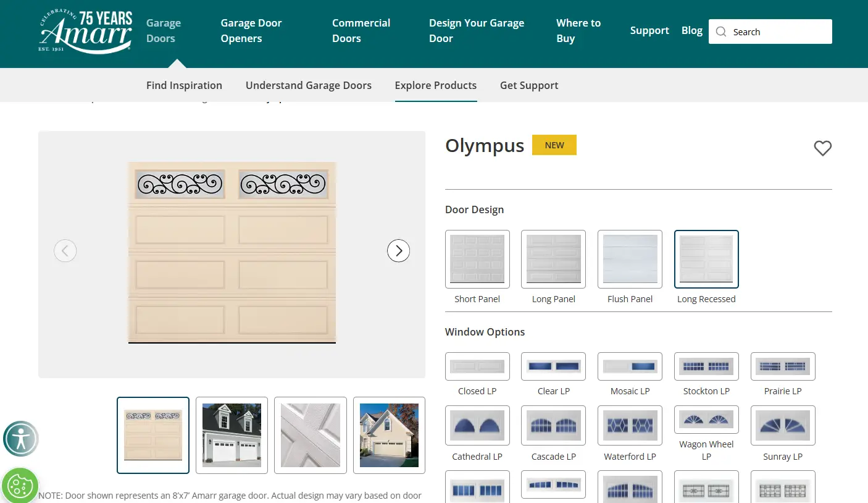The width and height of the screenshot is (868, 503).
Task: Choose the Wagon Wheel LP window option
Action: click(706, 420)
